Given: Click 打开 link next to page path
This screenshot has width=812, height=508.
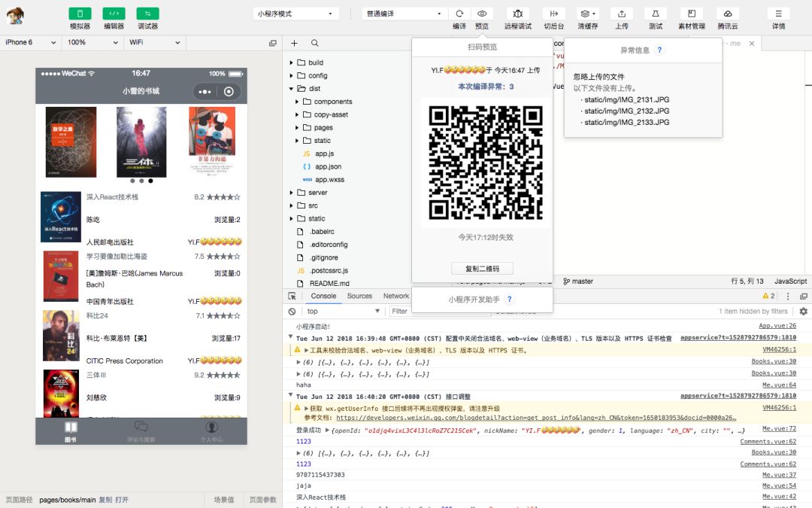Looking at the screenshot, I should [122, 500].
